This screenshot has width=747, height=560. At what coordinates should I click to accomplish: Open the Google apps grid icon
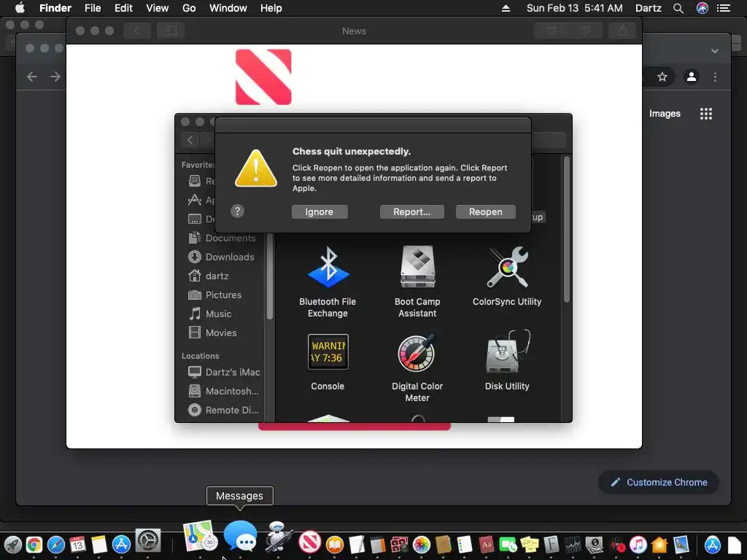(x=706, y=113)
